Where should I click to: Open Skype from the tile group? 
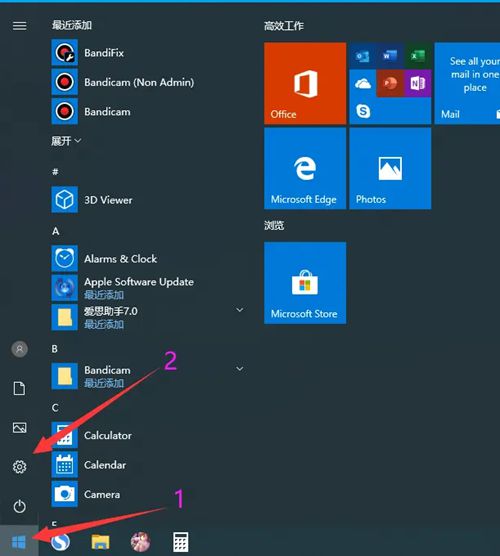pyautogui.click(x=363, y=111)
